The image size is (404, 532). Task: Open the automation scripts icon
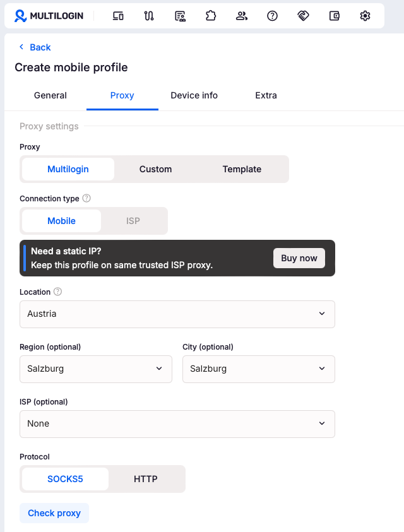tap(149, 16)
